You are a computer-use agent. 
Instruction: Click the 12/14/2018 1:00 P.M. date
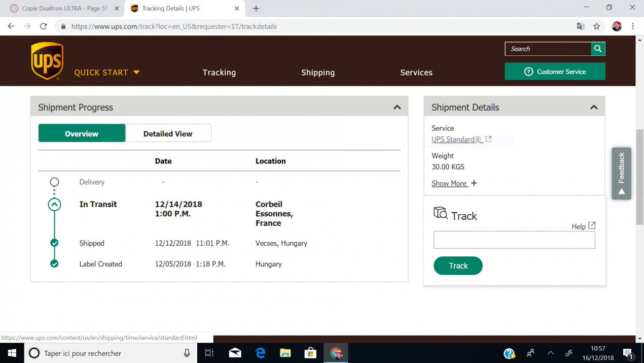pos(178,209)
